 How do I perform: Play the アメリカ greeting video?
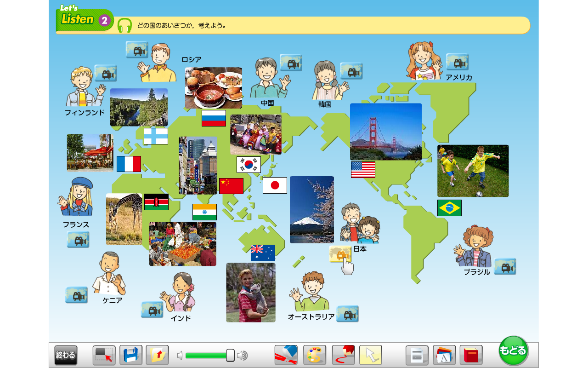coord(457,62)
